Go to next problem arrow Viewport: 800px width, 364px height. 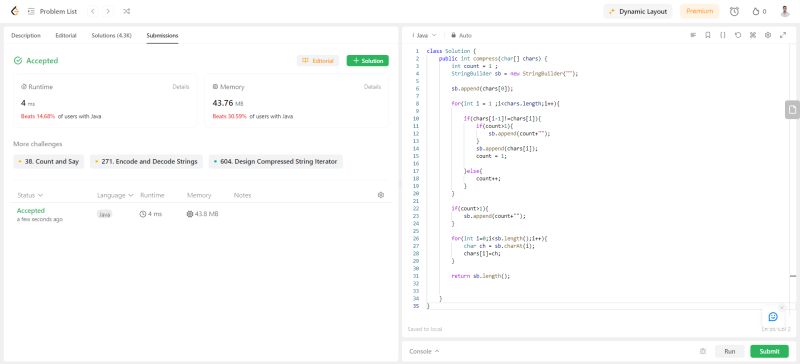tap(108, 11)
